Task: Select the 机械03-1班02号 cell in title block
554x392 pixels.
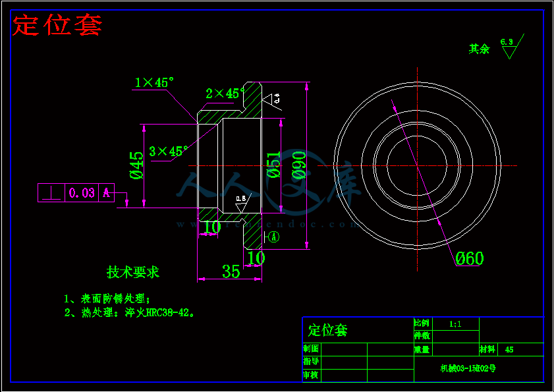Action: 468,369
